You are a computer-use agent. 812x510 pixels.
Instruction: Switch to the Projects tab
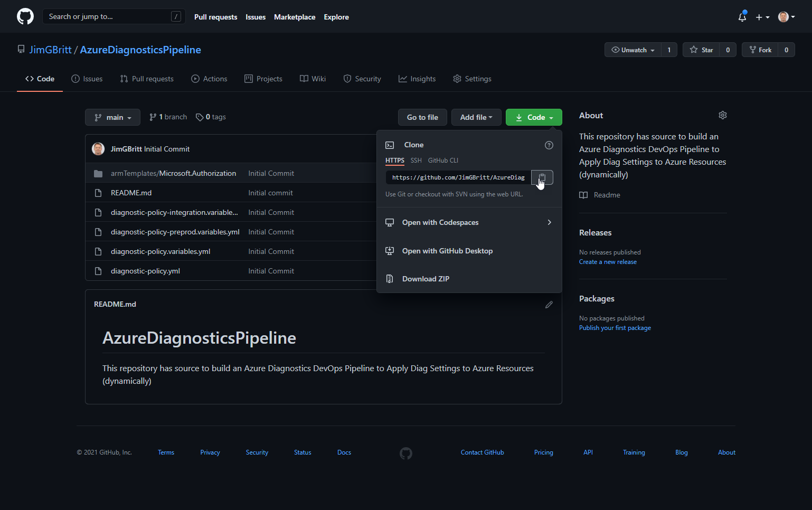point(263,79)
